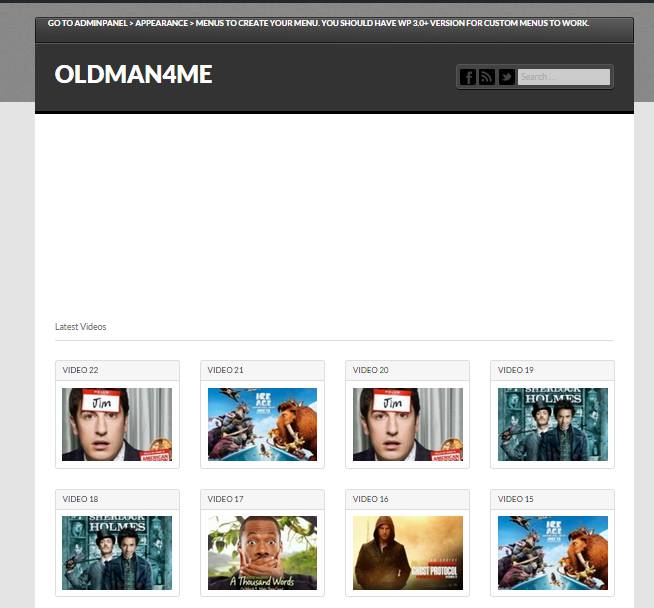654x608 pixels.
Task: Play the VIDEO 18 Sherlock Holmes thumbnail
Action: click(117, 553)
